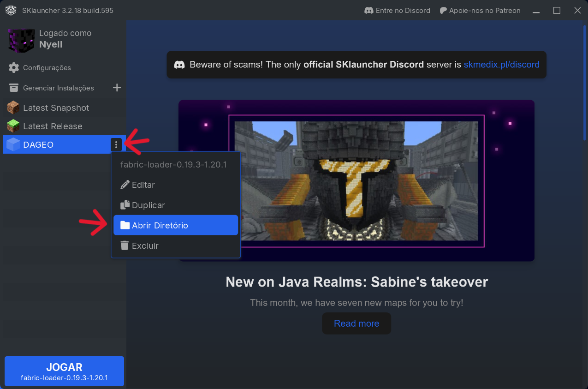Click the SKlauncher spider-web logo icon
Image resolution: width=588 pixels, height=389 pixels.
(11, 10)
